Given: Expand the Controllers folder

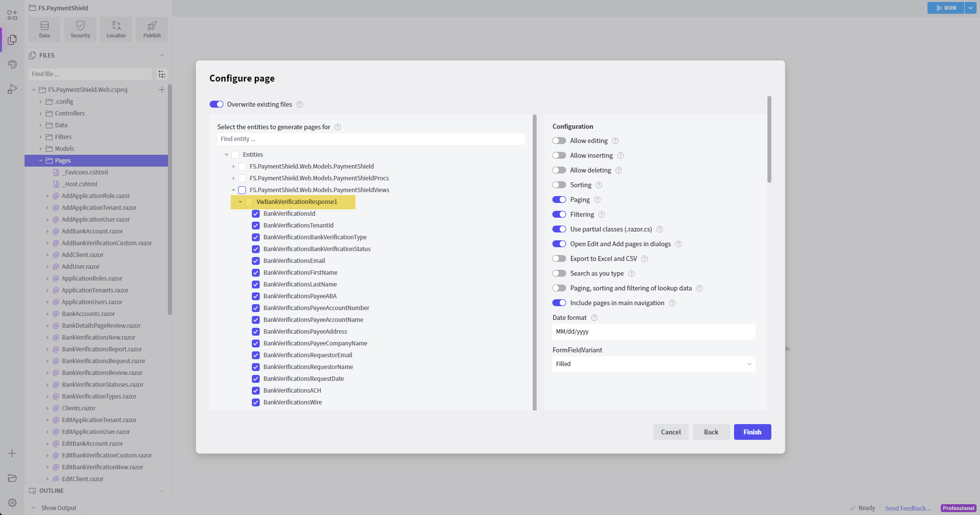Looking at the screenshot, I should [x=40, y=114].
